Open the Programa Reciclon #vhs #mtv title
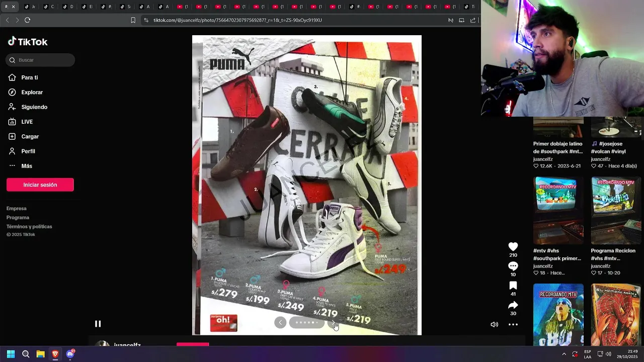Image resolution: width=644 pixels, height=362 pixels. [613, 254]
